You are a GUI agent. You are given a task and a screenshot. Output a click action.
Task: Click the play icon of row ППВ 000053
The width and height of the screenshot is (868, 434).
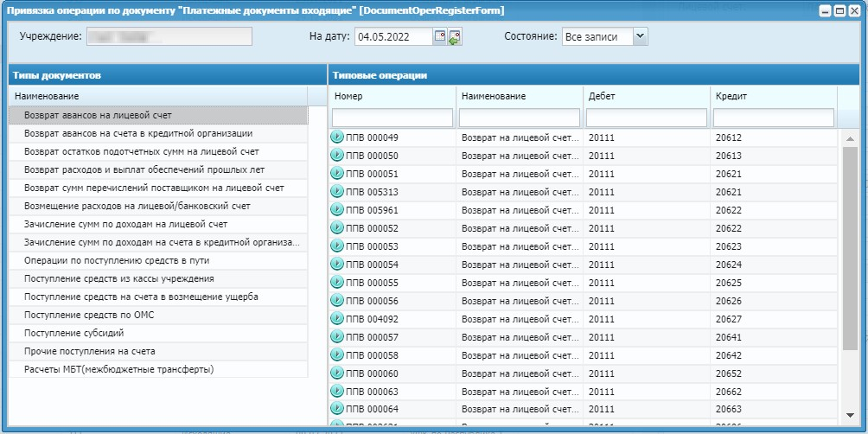pos(337,246)
